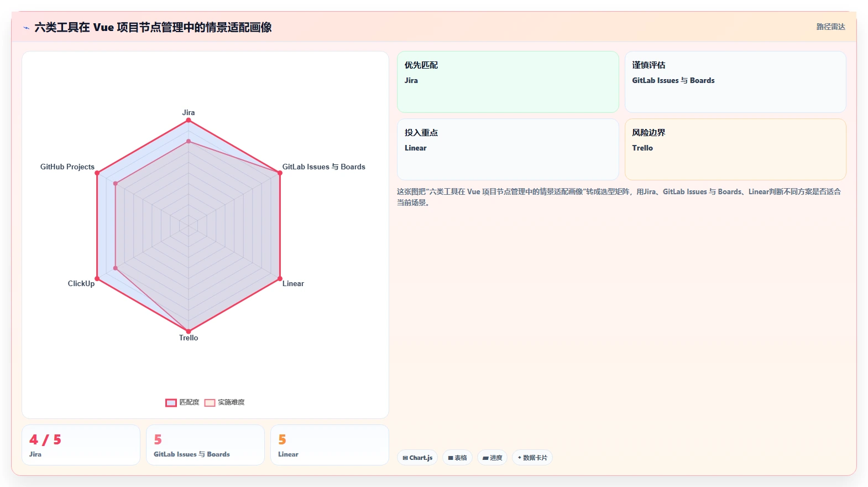Select the 进度 tag chip
This screenshot has width=868, height=487.
tap(492, 458)
